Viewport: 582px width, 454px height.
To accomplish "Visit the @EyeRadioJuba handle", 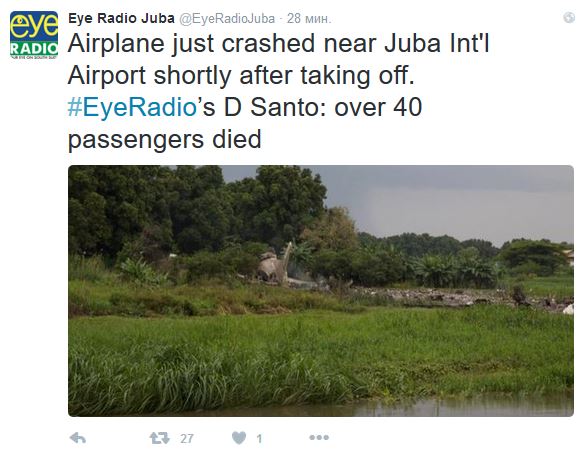I will pos(227,19).
